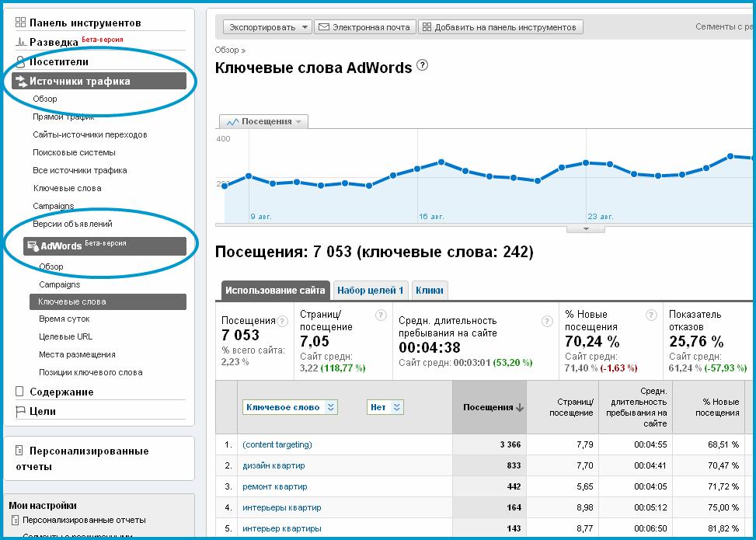This screenshot has width=756, height=540.
Task: Click document icon in Мои настройки section
Action: (x=16, y=521)
